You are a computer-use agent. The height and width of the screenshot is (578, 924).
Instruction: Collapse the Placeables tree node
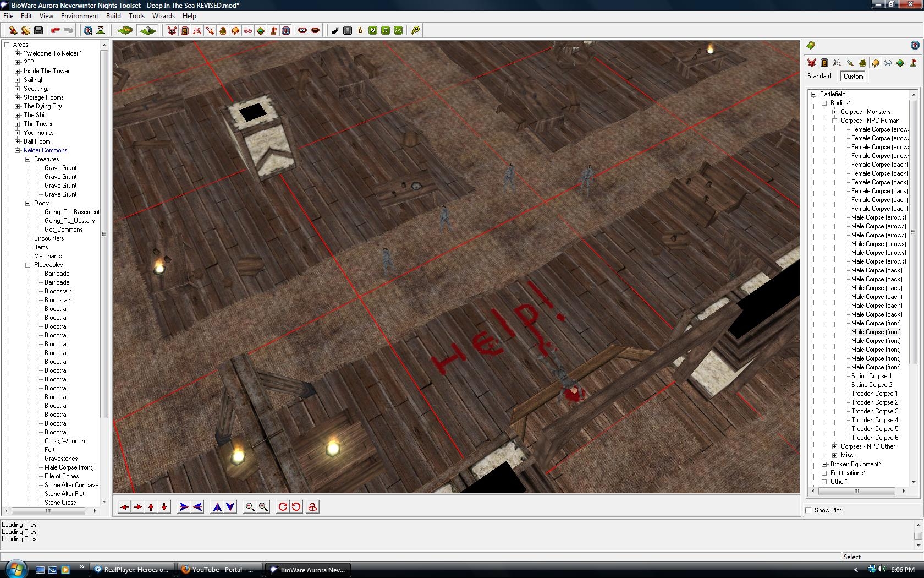28,265
